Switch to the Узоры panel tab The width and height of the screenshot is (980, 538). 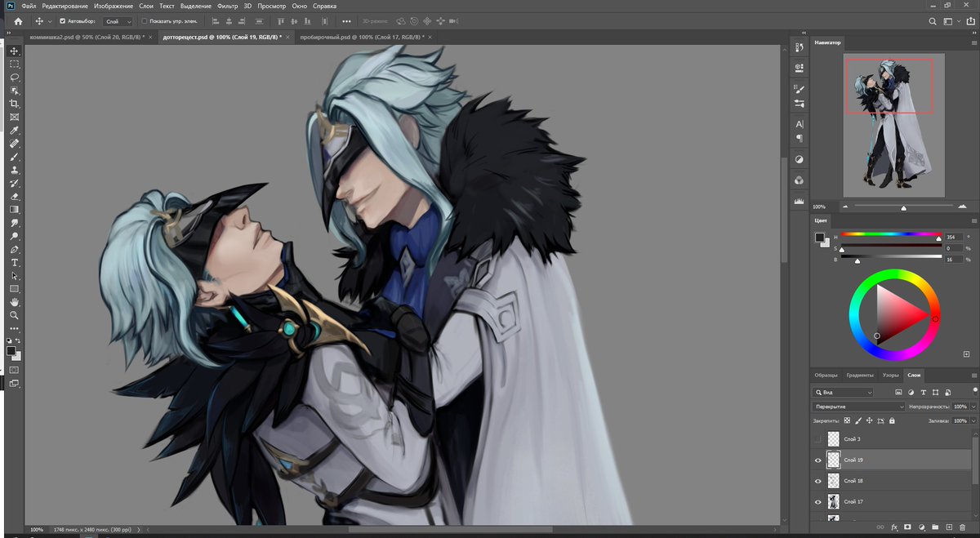[890, 375]
